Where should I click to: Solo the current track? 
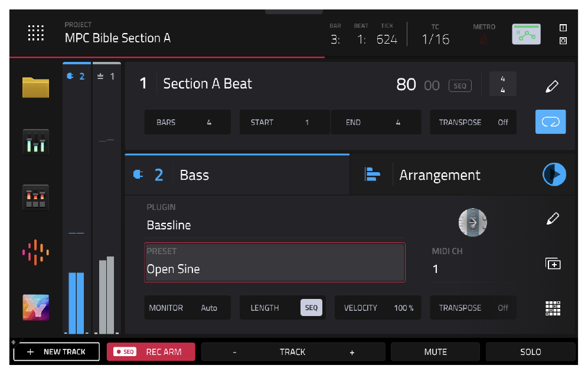point(530,352)
